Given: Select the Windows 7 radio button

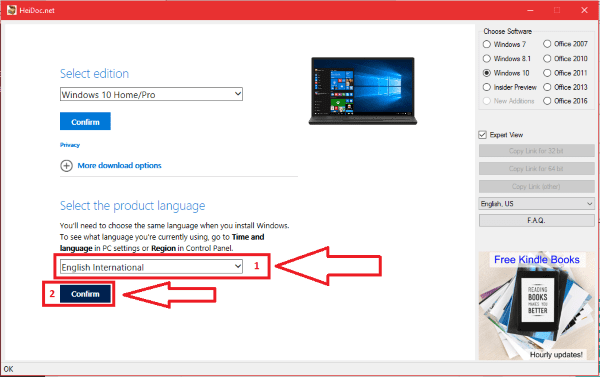Looking at the screenshot, I should (x=486, y=44).
